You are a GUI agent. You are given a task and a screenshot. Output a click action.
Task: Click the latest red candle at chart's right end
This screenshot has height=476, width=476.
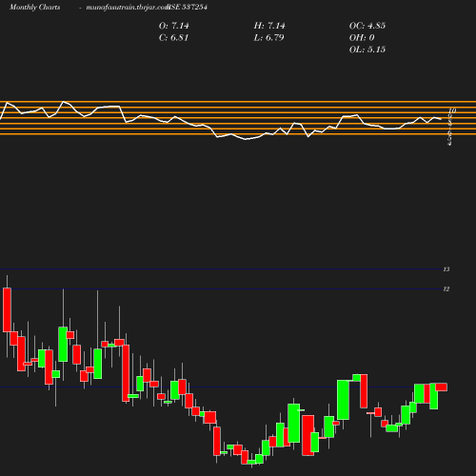point(441,387)
